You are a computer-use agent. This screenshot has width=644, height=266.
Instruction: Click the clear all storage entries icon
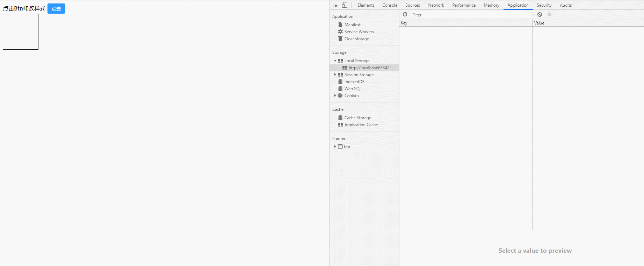click(540, 14)
